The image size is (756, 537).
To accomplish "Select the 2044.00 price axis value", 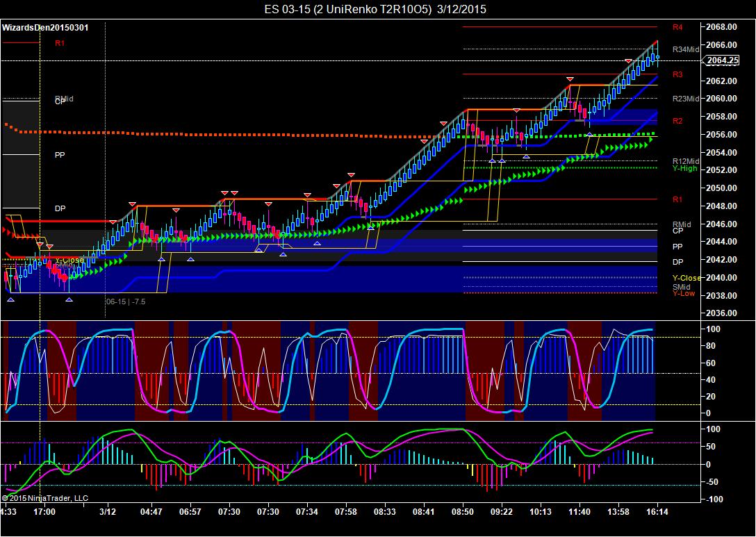I will (721, 242).
